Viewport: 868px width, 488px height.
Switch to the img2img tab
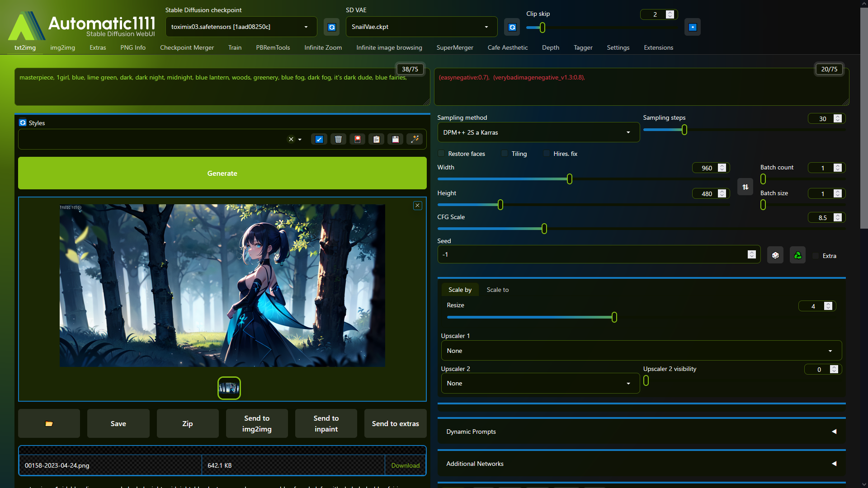coord(62,47)
